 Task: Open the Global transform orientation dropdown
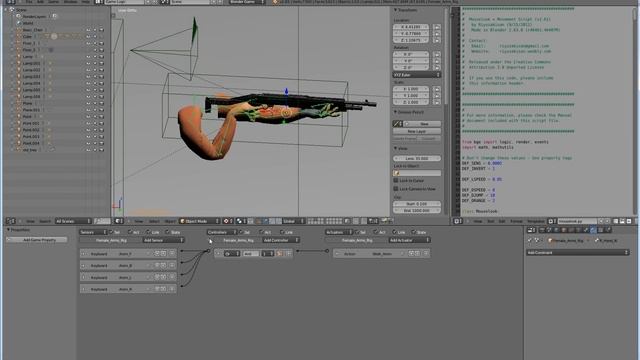point(293,221)
